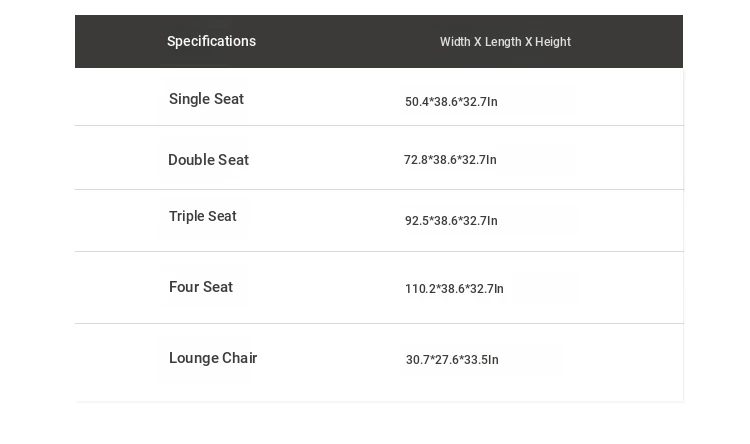
Task: Click the 50.4*38.6*32.7In dimension value
Action: tap(451, 102)
